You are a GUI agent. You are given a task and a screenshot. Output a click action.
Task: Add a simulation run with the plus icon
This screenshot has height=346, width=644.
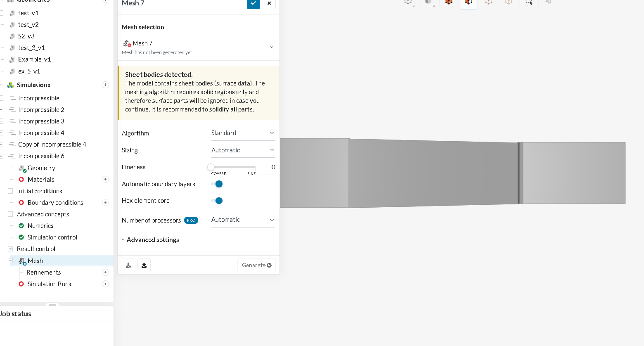(105, 284)
